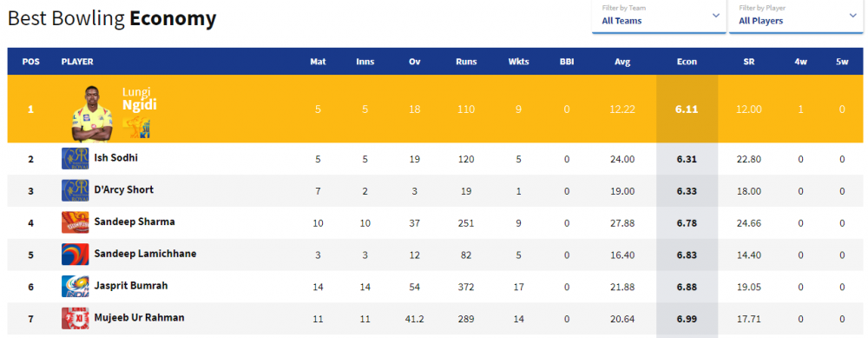Click Lamichhane's runs value 82
The image size is (868, 338).
point(466,255)
